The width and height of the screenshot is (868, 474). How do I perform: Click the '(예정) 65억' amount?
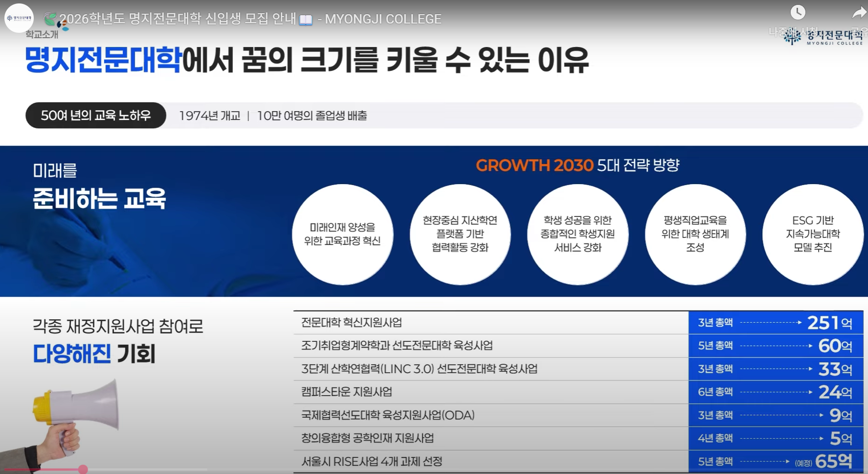point(824,461)
